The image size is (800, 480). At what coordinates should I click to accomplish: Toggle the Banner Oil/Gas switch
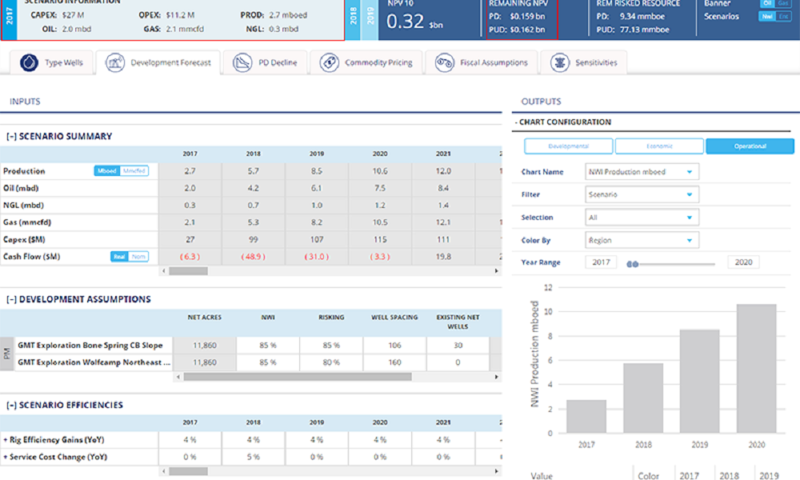click(x=776, y=3)
